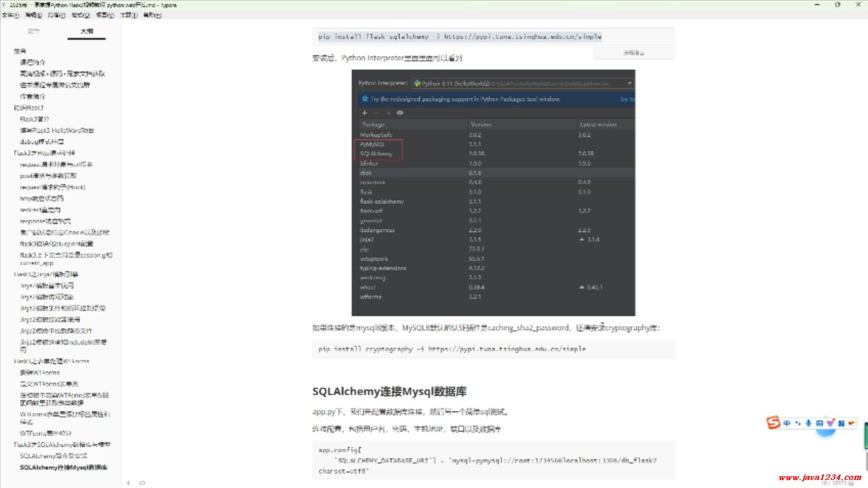Click the plus icon in the interpreter screenshot
Screen dimensions: 868x488
364,113
